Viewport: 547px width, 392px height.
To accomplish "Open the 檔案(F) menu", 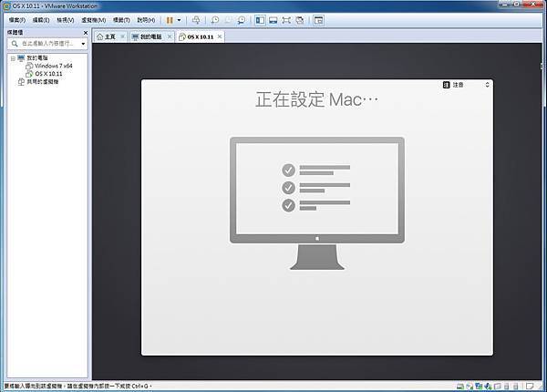I will coord(17,20).
